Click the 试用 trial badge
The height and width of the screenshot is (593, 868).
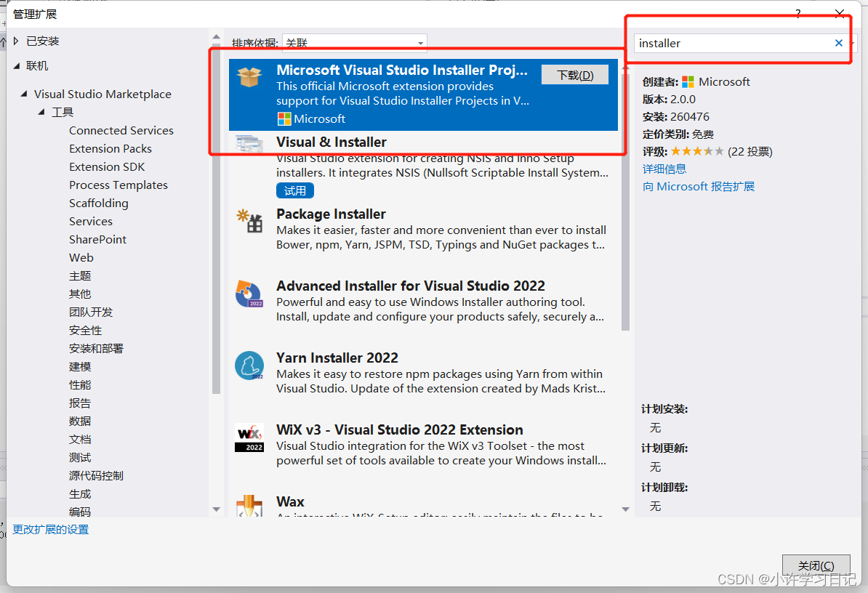pos(295,190)
